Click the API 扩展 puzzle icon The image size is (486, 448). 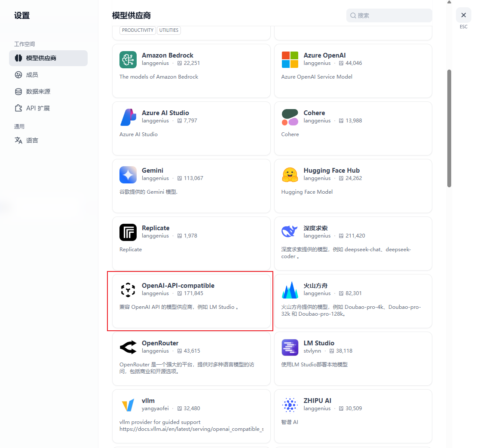(18, 108)
